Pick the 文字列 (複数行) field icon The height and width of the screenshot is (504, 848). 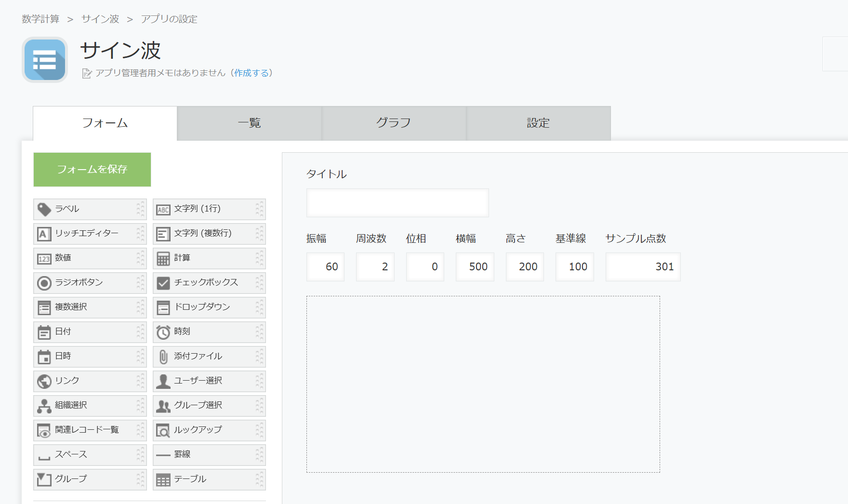[163, 234]
